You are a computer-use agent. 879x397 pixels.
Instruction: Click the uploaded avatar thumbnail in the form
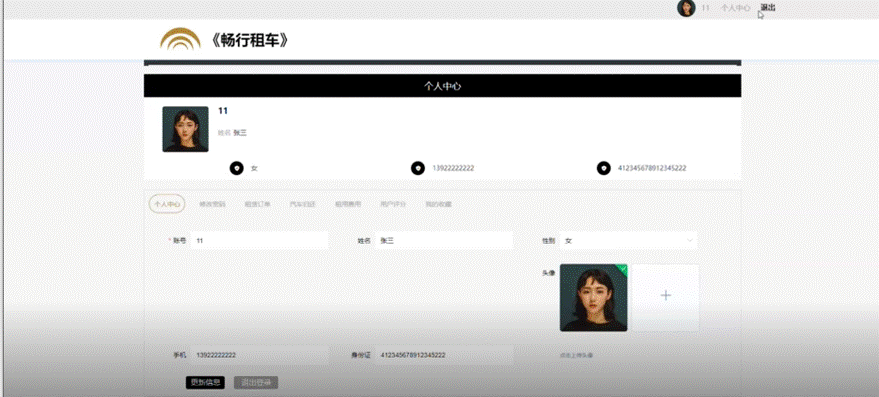(593, 298)
